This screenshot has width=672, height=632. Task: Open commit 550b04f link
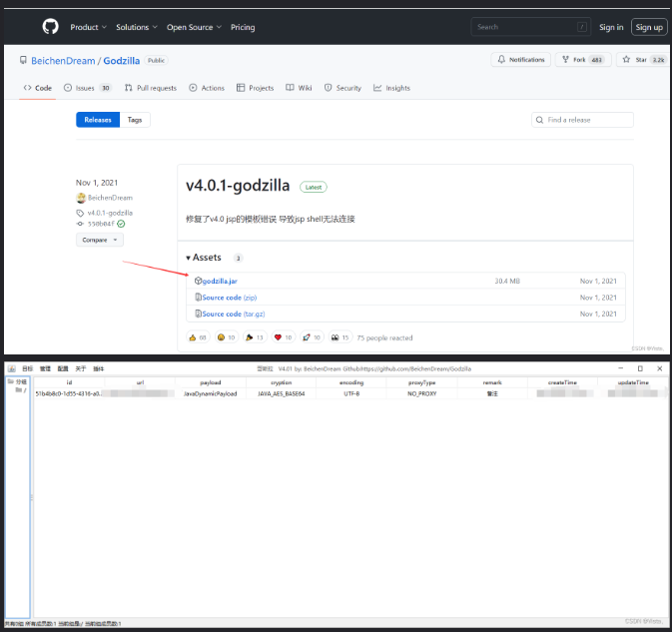coord(101,224)
